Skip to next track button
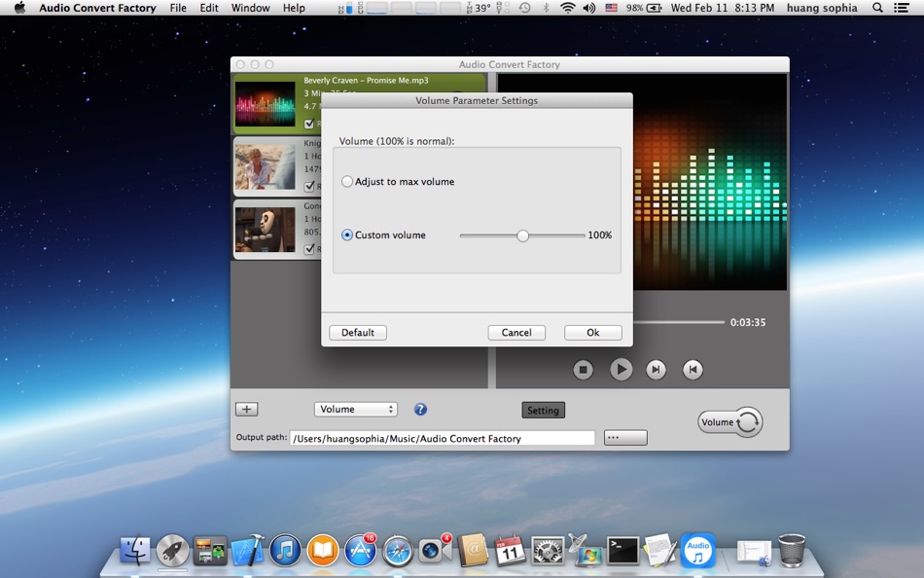This screenshot has width=924, height=578. [656, 370]
